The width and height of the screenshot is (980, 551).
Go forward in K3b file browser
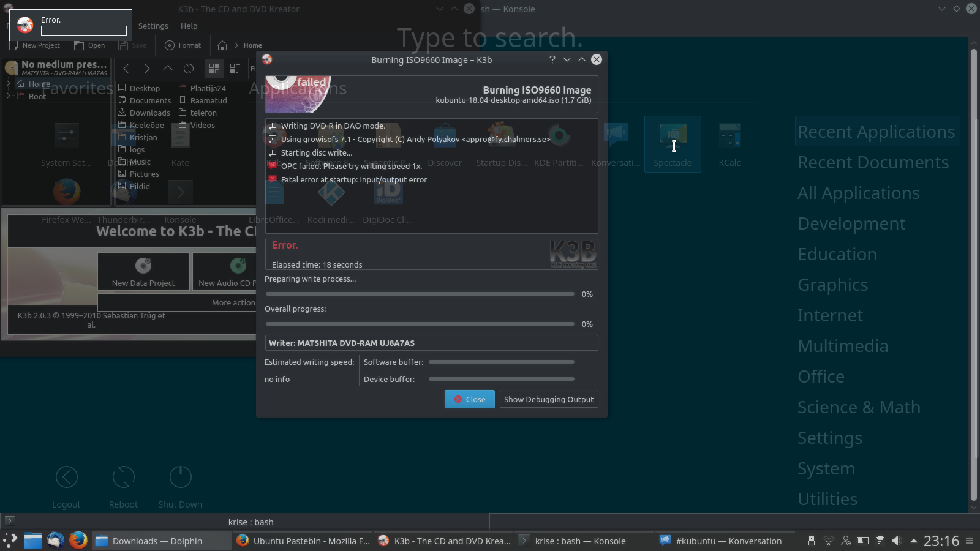coord(147,69)
